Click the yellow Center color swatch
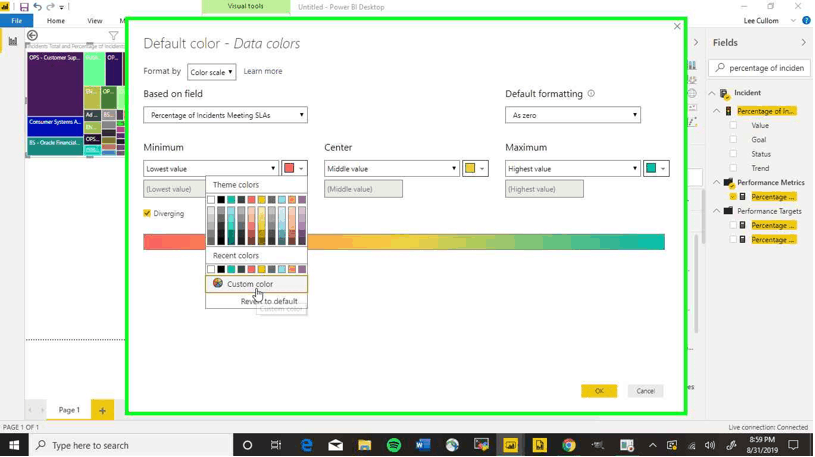 click(470, 169)
